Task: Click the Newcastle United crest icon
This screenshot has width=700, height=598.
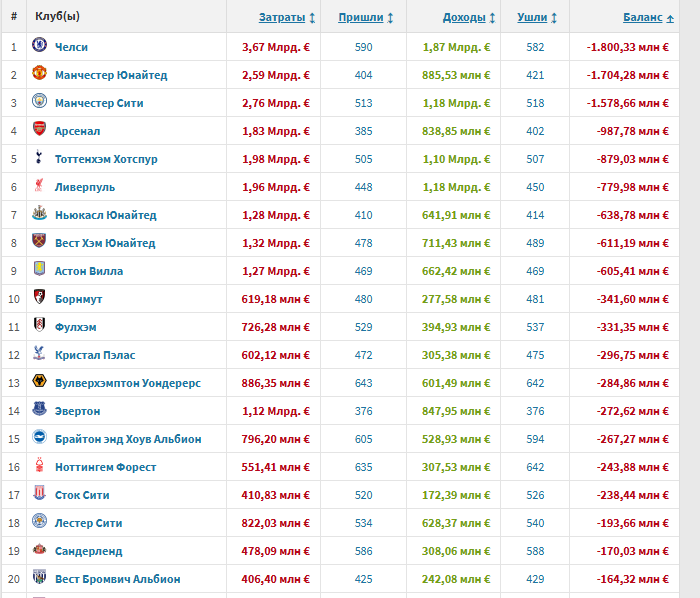Action: point(39,214)
